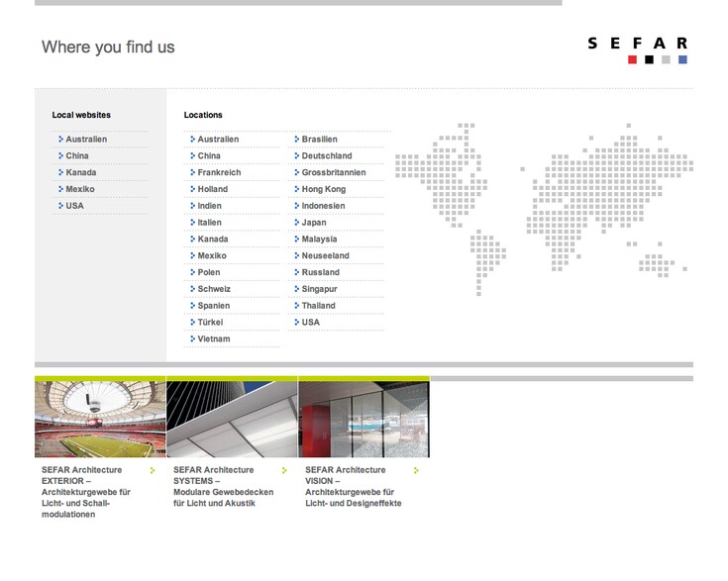Select Deutschland location
This screenshot has width=728, height=581.
coord(327,156)
